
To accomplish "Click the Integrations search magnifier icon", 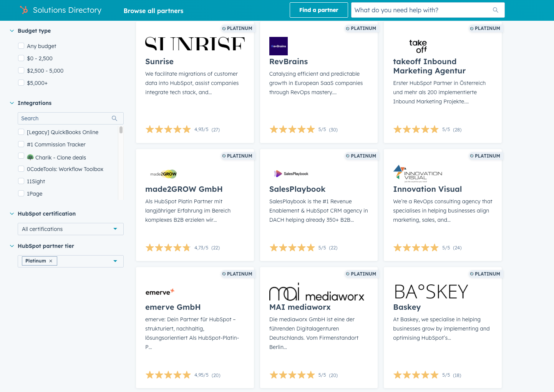I will pos(114,118).
